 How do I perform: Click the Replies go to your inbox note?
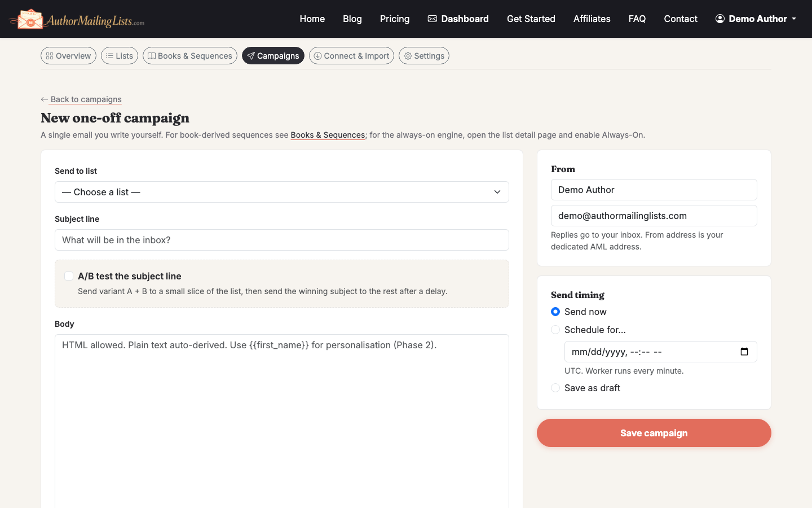[637, 240]
